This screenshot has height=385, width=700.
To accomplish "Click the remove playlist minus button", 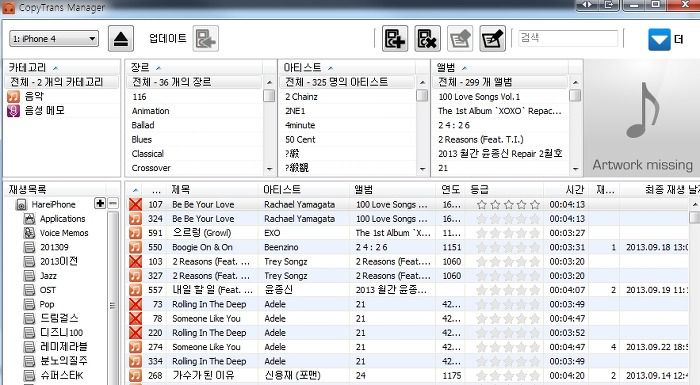I will [113, 204].
